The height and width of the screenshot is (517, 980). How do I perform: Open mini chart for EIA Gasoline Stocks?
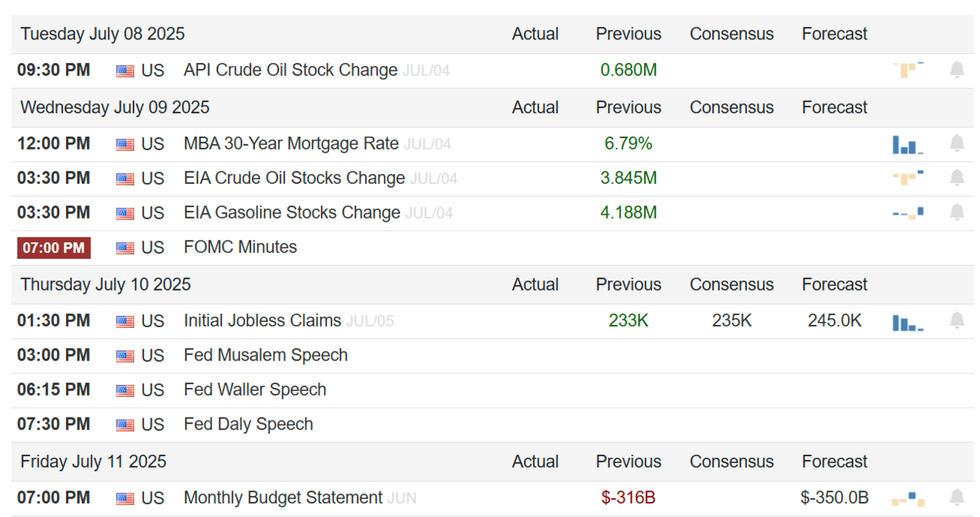pyautogui.click(x=908, y=213)
